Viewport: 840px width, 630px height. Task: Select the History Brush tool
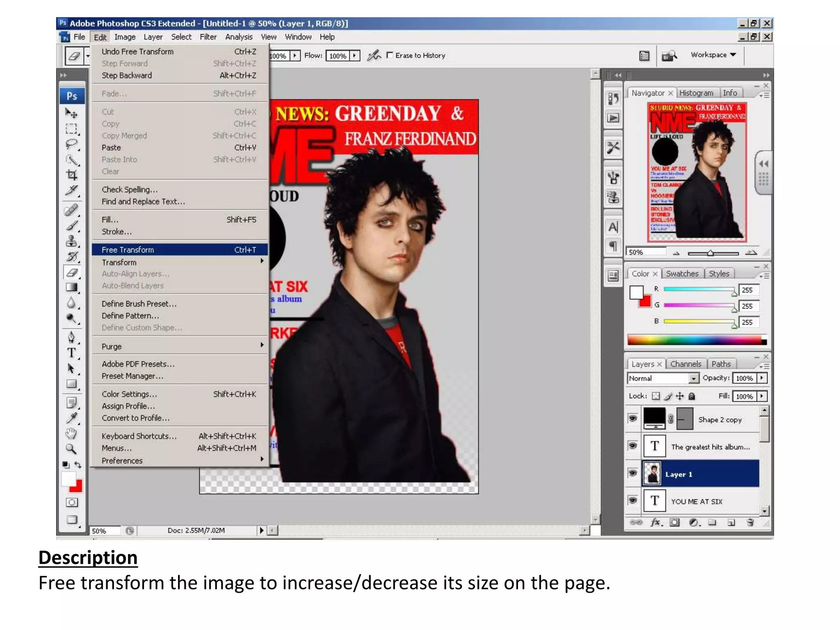pos(71,257)
